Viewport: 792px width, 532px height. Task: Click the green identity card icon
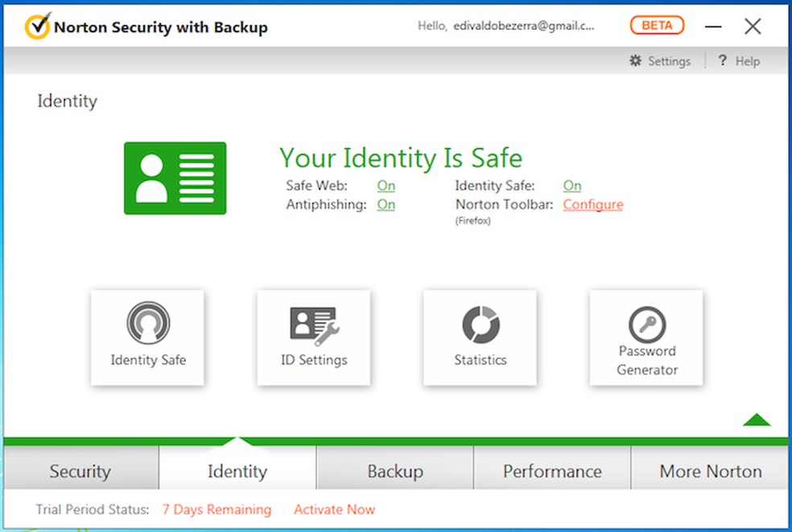point(175,179)
